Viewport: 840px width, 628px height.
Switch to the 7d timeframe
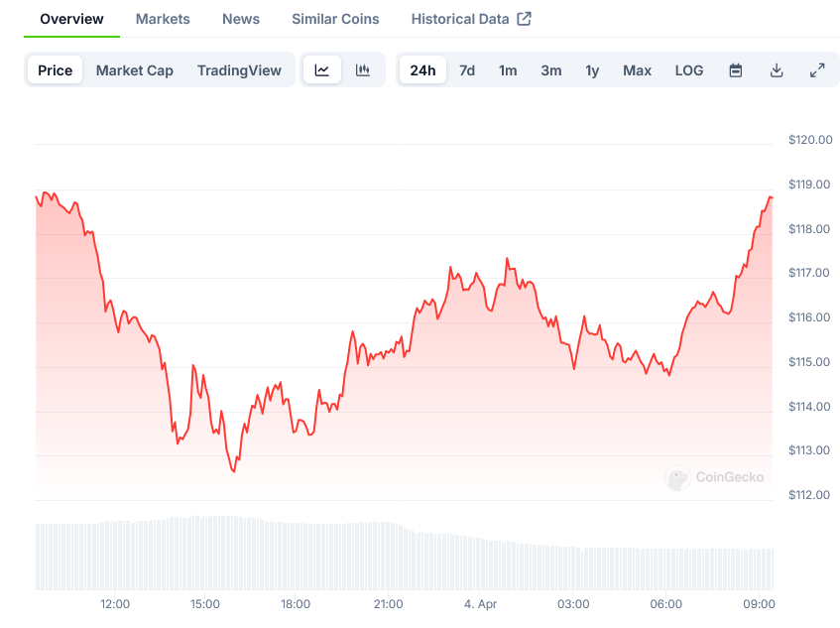click(x=467, y=69)
